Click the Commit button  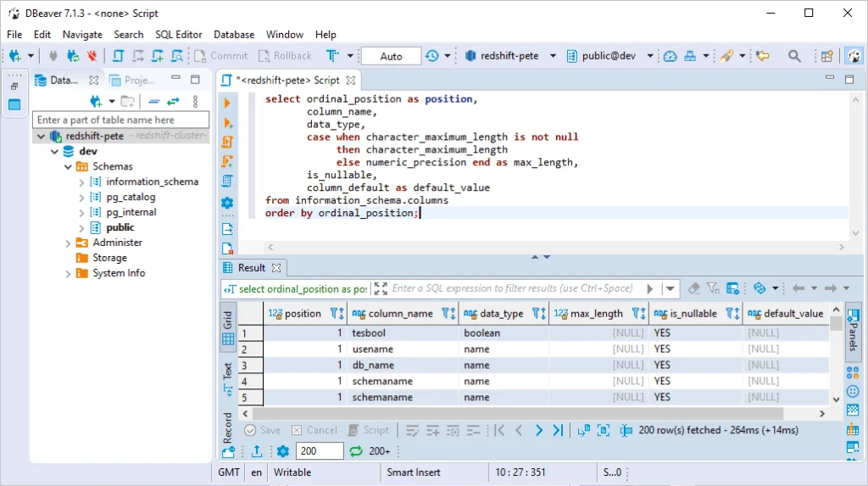coord(221,56)
